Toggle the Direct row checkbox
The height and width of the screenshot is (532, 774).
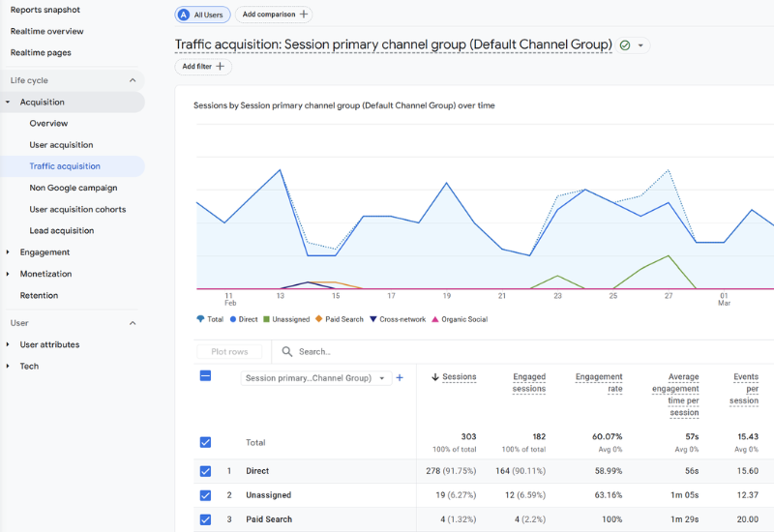point(205,471)
